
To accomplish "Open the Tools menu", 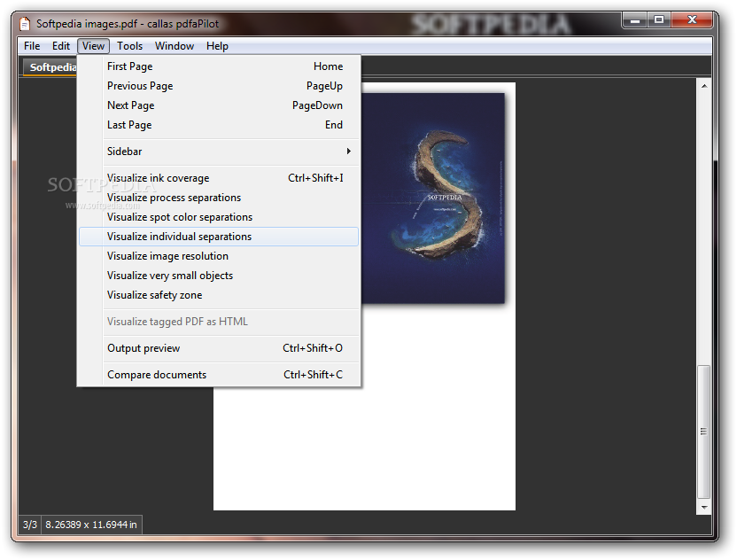I will pos(129,46).
